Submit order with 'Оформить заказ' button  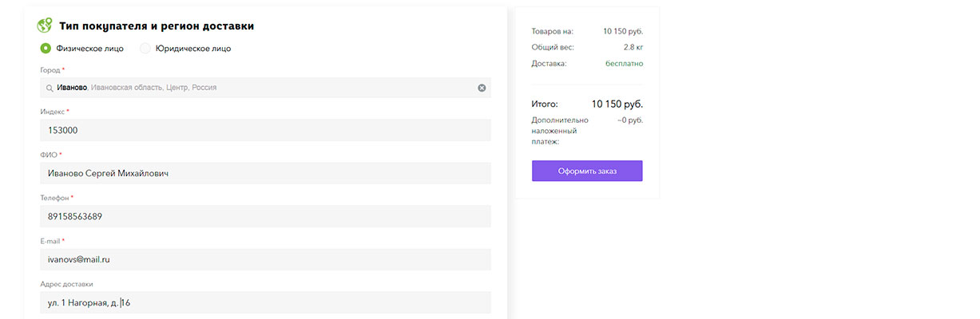[587, 171]
